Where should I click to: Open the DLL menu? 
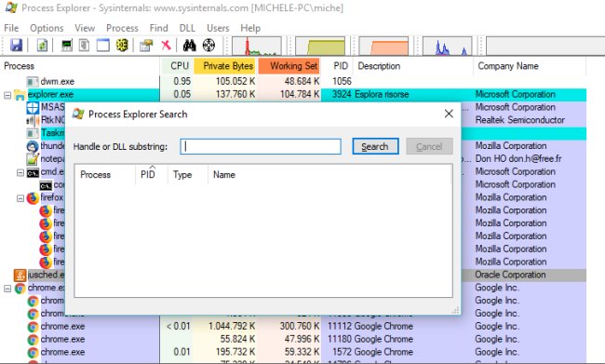coord(187,28)
